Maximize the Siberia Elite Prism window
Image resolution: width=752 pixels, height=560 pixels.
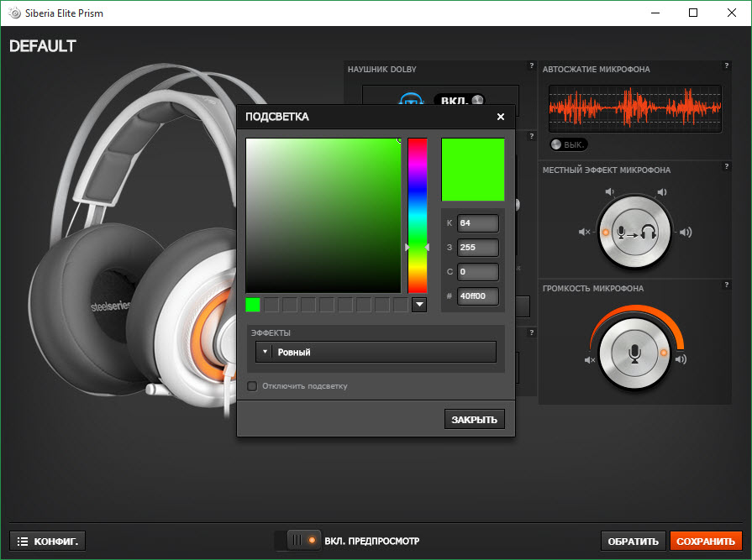693,13
